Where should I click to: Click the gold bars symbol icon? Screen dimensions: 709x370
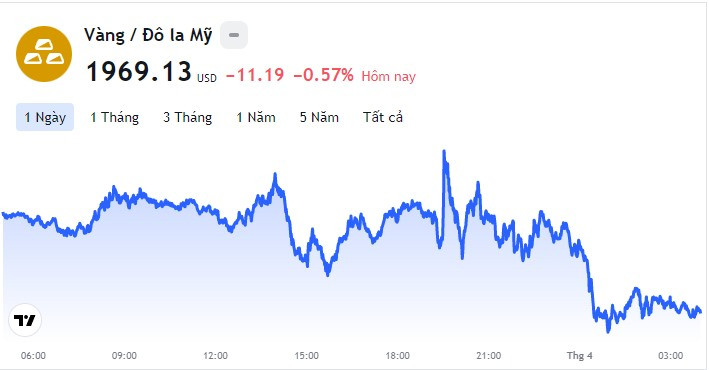tap(44, 54)
